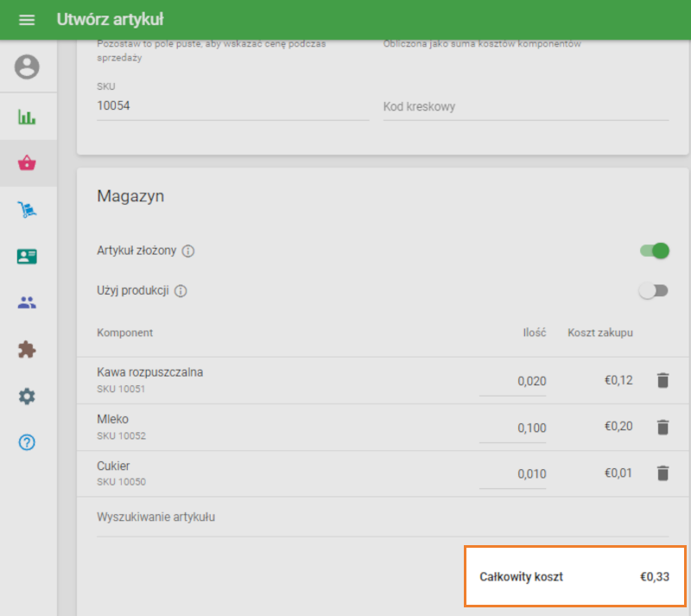Go to the reports bar chart section

click(x=28, y=117)
